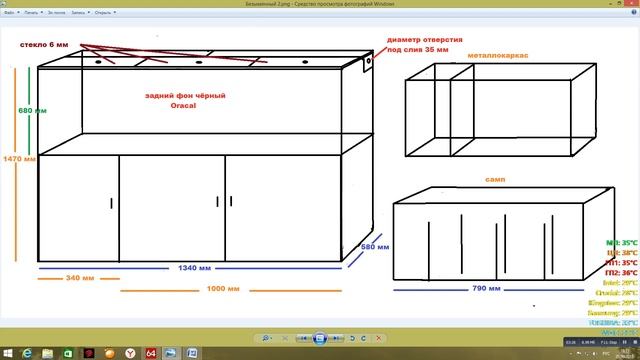Click the drawn label самп
This screenshot has height=360, width=640.
click(495, 179)
